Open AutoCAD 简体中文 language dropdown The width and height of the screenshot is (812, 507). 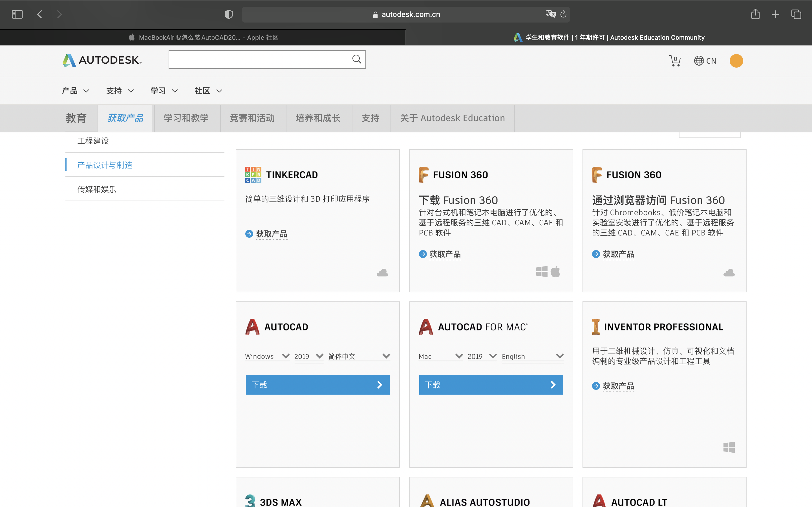pos(359,356)
